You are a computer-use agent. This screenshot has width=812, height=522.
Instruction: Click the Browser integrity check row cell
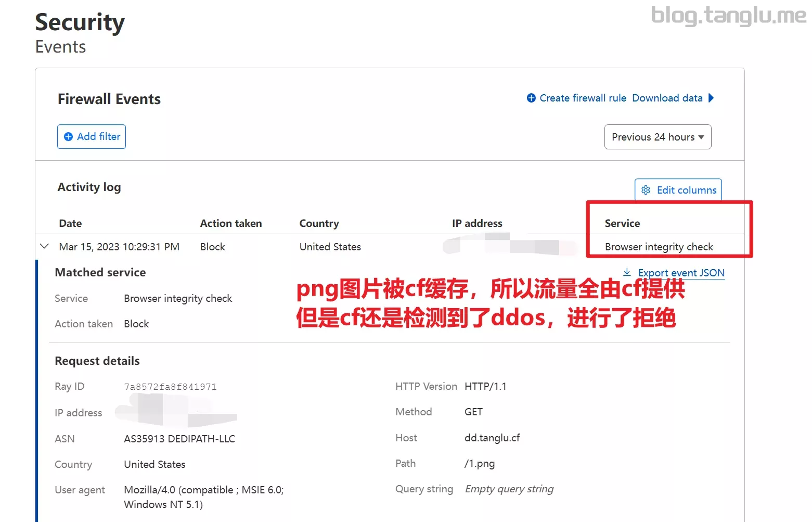[659, 247]
